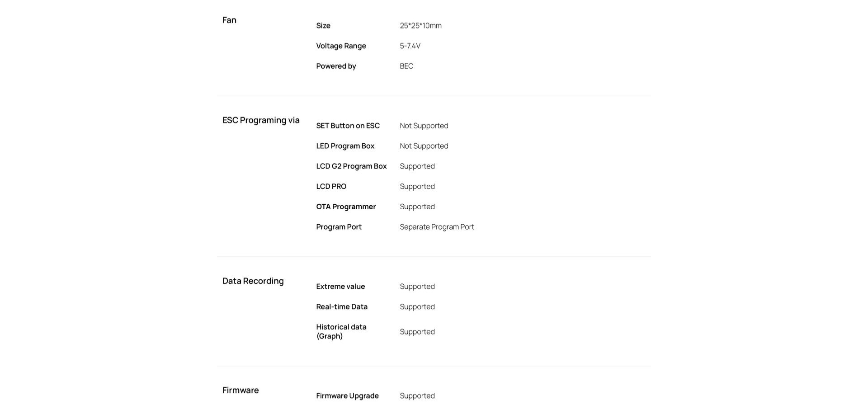Select the 25*25*10mm size value
Screen dimensions: 868x419
(420, 26)
